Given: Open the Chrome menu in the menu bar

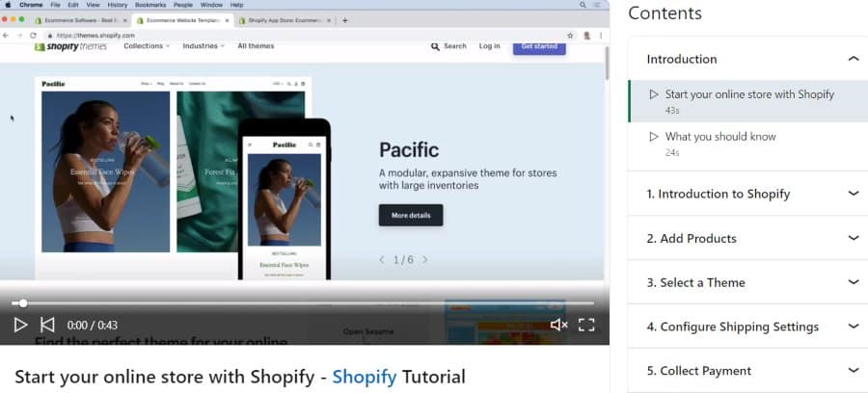Looking at the screenshot, I should [x=31, y=5].
